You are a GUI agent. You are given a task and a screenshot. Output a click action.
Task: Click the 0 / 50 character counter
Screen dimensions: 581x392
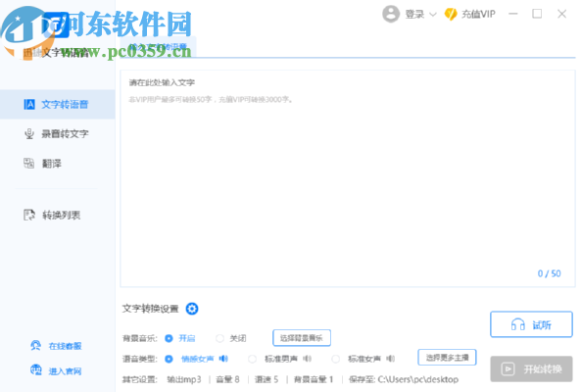[x=549, y=273]
